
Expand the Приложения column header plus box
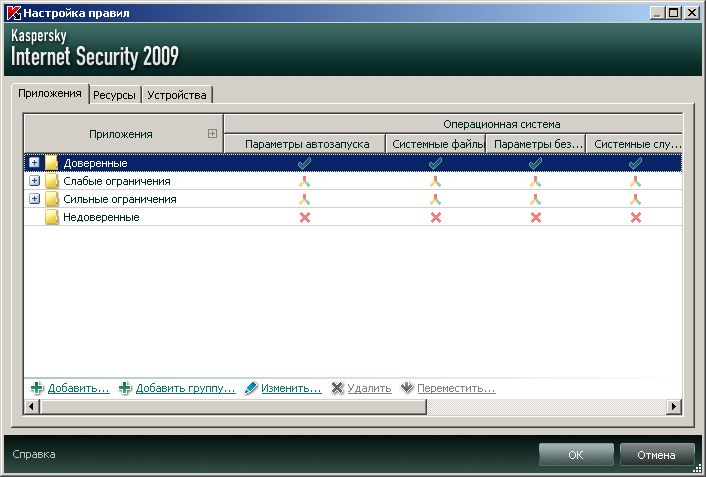[211, 133]
